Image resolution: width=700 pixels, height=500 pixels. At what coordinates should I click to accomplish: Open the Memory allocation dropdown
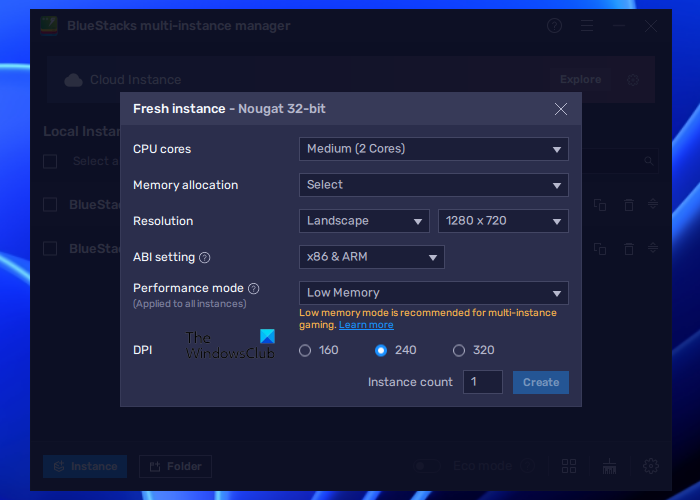[433, 185]
